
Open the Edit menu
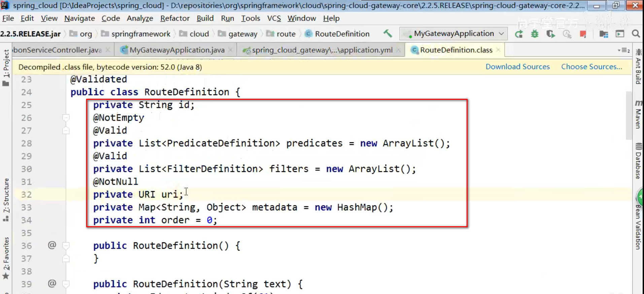[27, 18]
